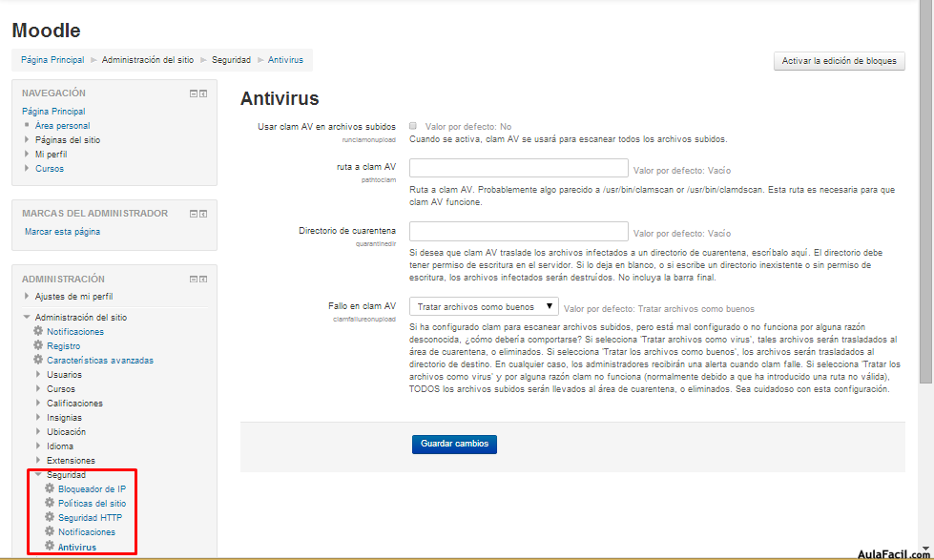The image size is (934, 560).
Task: Hide the Navegación block icon
Action: click(x=193, y=93)
